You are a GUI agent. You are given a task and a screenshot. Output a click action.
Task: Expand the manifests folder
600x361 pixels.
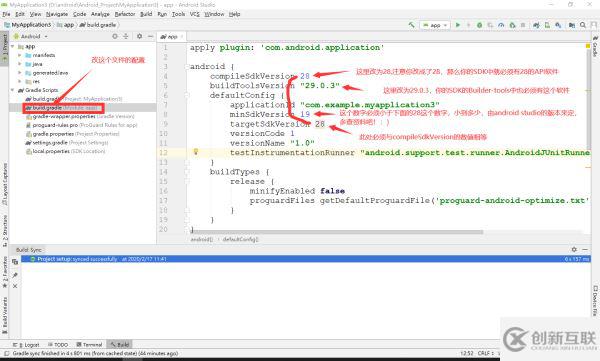20,56
